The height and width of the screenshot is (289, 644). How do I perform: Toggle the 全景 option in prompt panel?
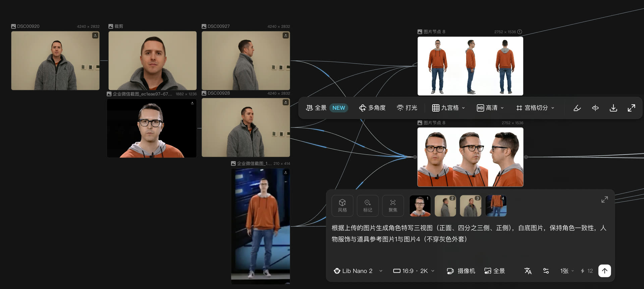tap(495, 271)
